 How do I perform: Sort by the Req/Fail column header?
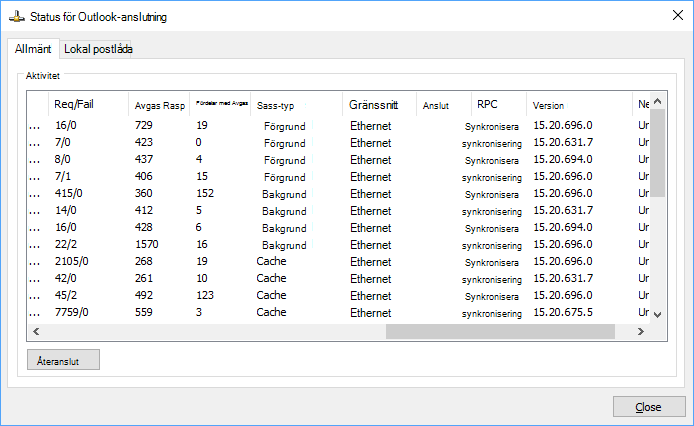pyautogui.click(x=89, y=105)
